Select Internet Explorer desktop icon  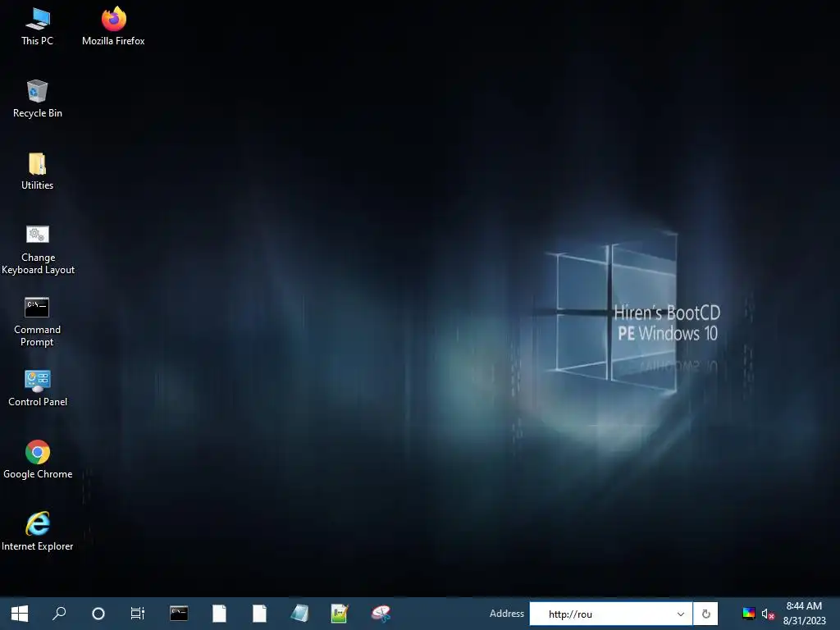[x=38, y=532]
